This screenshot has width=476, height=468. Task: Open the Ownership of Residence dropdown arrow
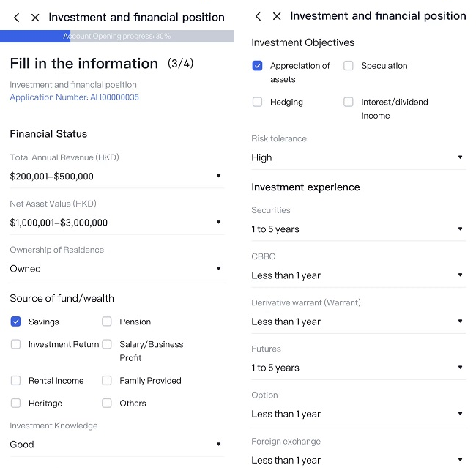[218, 268]
